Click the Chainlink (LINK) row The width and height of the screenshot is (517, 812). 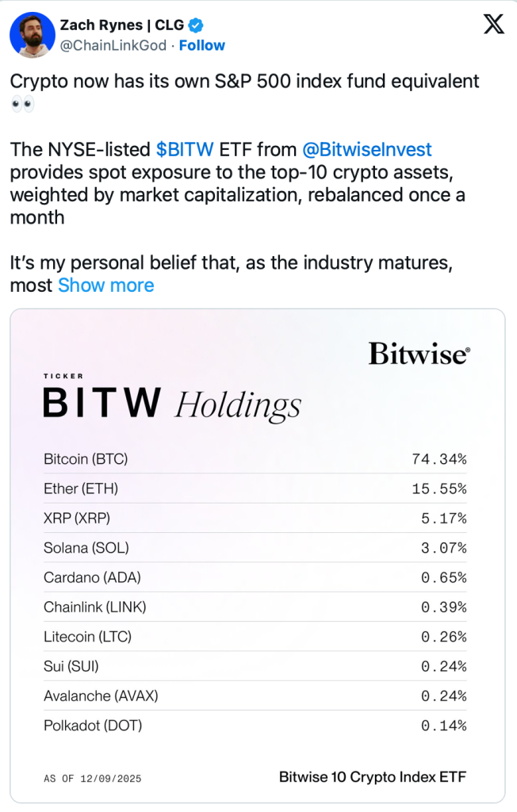255,607
